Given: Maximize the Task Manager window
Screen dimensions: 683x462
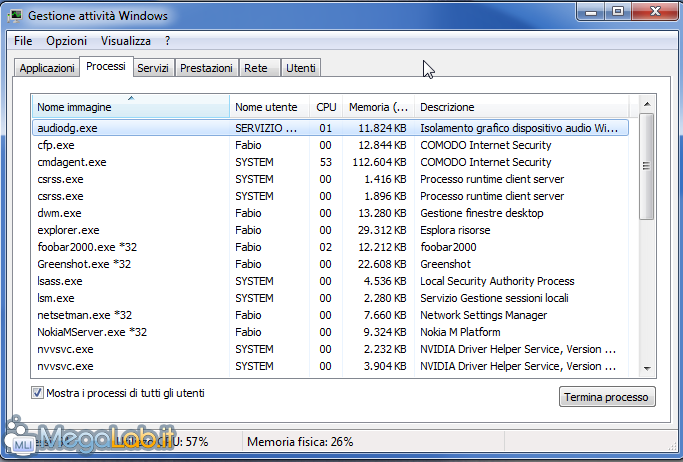Looking at the screenshot, I should [x=618, y=11].
